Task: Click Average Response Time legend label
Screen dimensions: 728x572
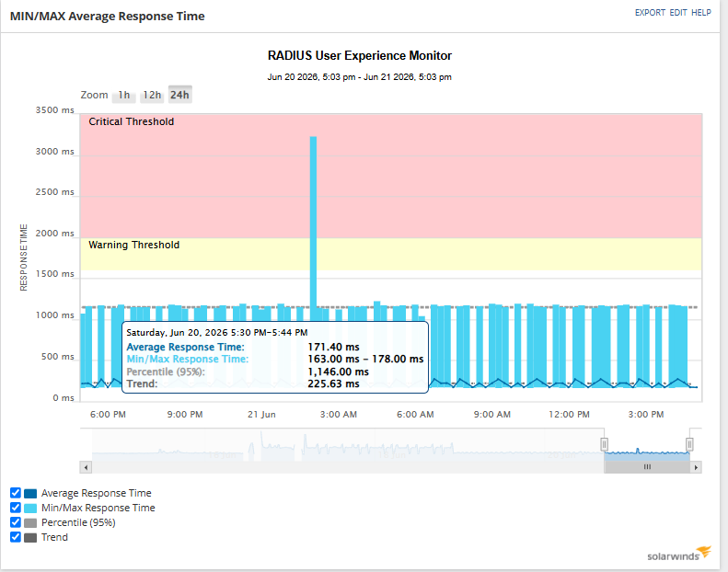Action: 96,493
